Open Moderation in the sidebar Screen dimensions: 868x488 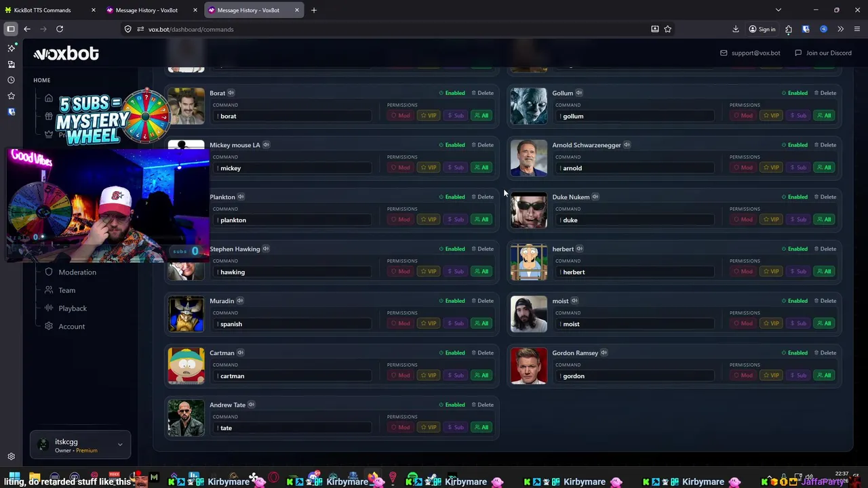click(77, 272)
